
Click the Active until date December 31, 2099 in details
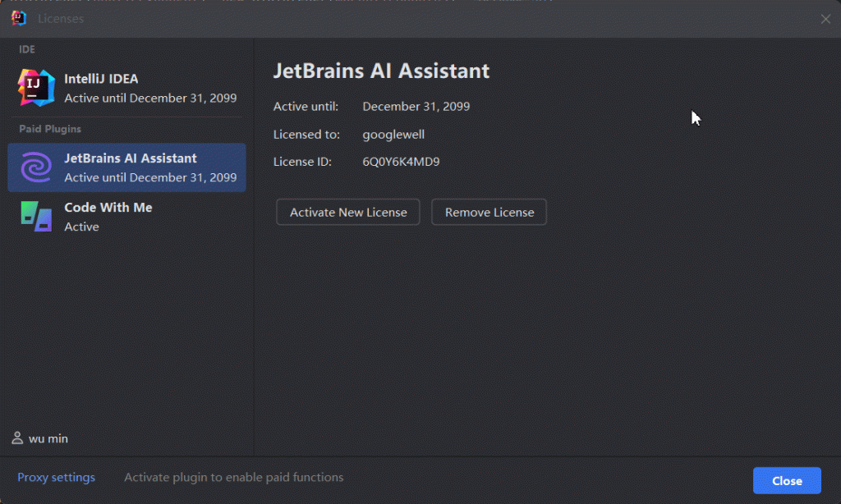(x=416, y=106)
